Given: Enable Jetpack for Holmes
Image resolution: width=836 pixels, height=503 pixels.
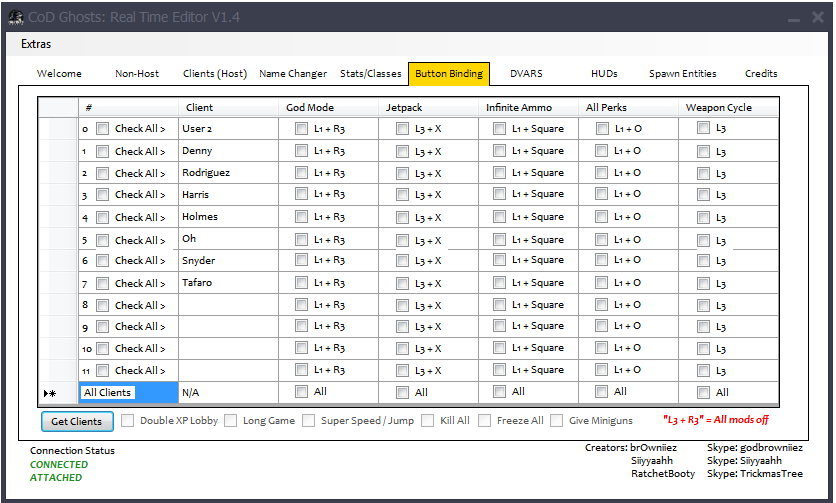Looking at the screenshot, I should [x=403, y=218].
